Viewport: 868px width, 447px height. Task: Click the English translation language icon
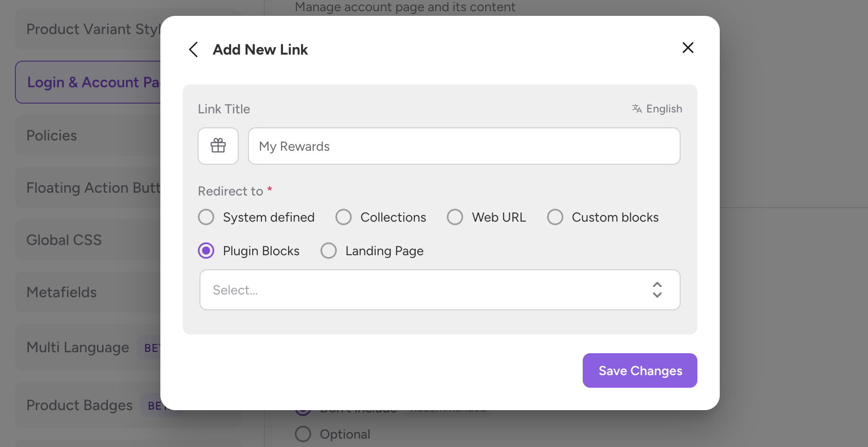point(637,109)
